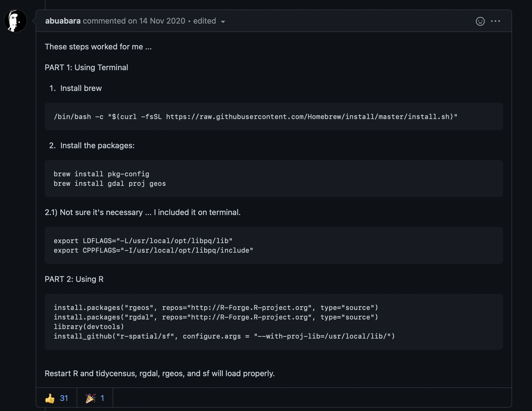Screen dimensions: 532x411
Task: Click the library(devtools) code line
Action: (x=89, y=327)
